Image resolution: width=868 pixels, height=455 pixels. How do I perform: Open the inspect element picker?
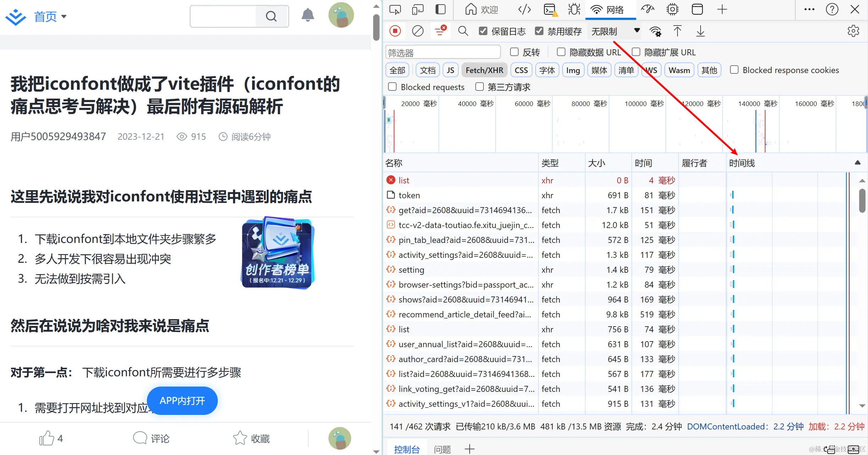(x=395, y=10)
